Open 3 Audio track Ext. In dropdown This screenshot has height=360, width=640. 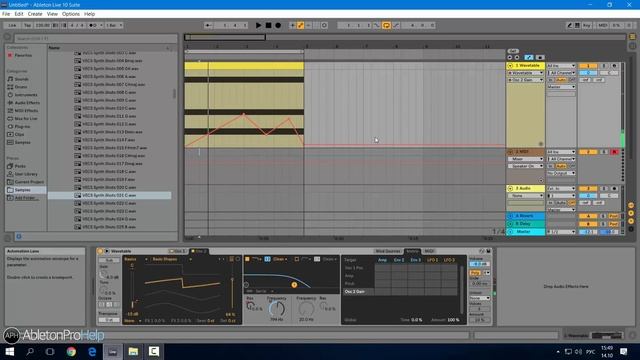561,189
